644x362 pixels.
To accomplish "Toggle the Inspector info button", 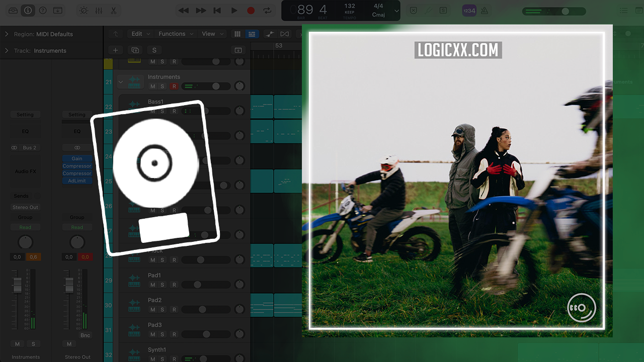I will coord(28,10).
